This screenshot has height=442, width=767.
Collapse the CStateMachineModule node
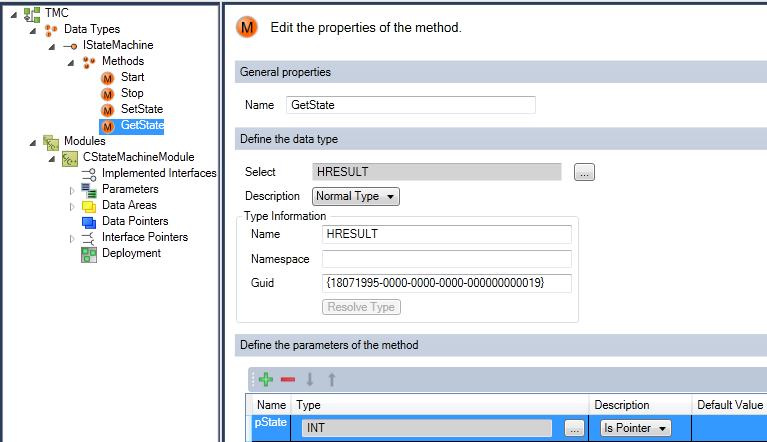point(52,159)
